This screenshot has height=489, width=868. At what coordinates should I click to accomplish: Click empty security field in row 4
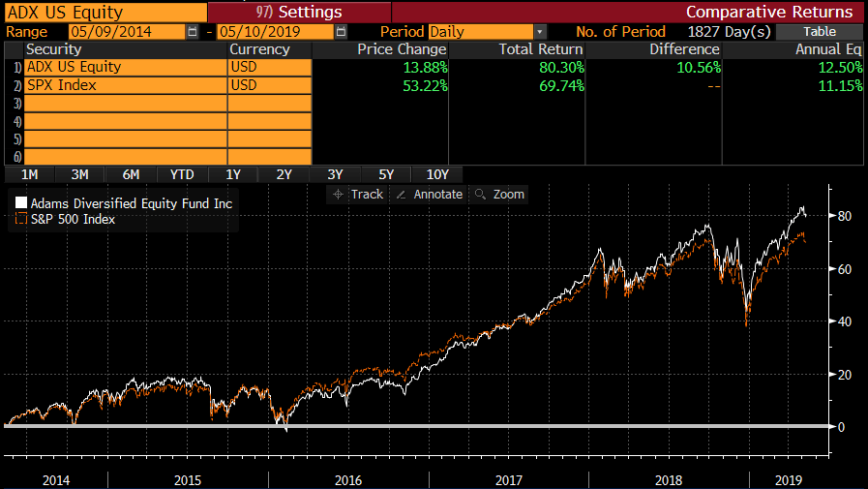[126, 121]
